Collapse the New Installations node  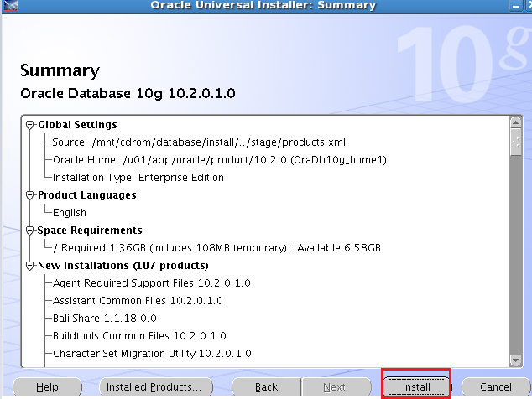[30, 266]
